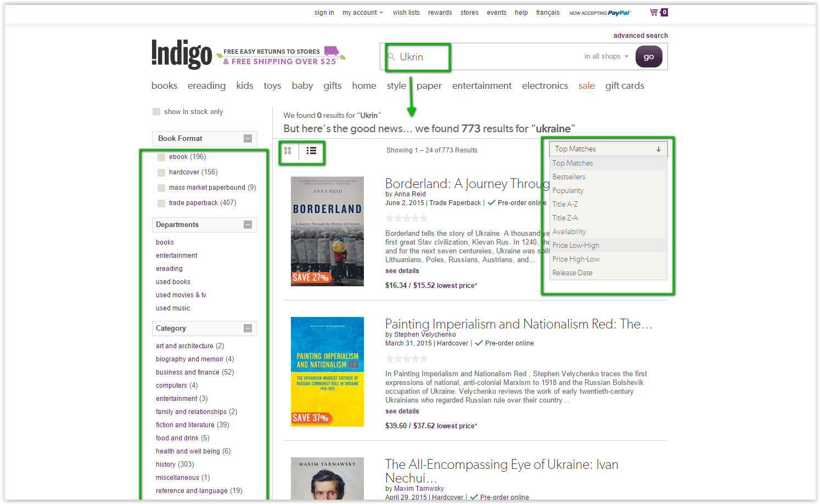Filter by used books department

tap(173, 282)
